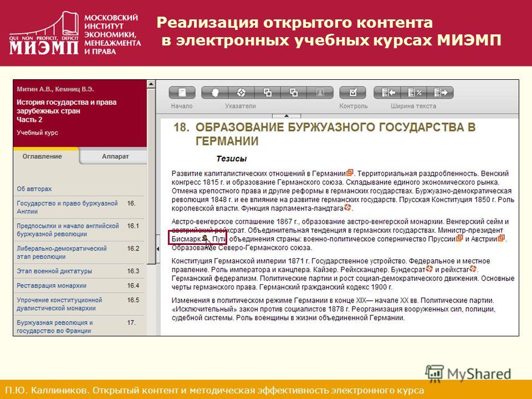Screen dimensions: 532x399
Task: Click chapter number 16. in contents
Action: tap(131, 203)
